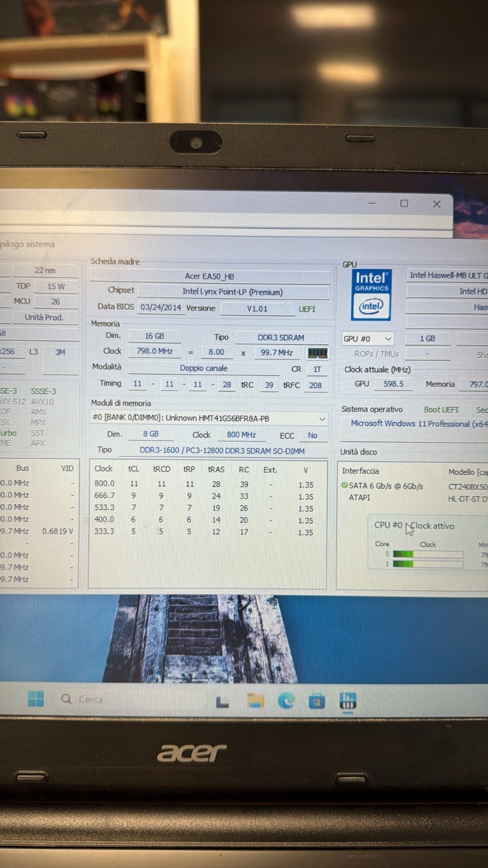Click the 8.00 multiplier field
The height and width of the screenshot is (868, 488).
click(216, 352)
